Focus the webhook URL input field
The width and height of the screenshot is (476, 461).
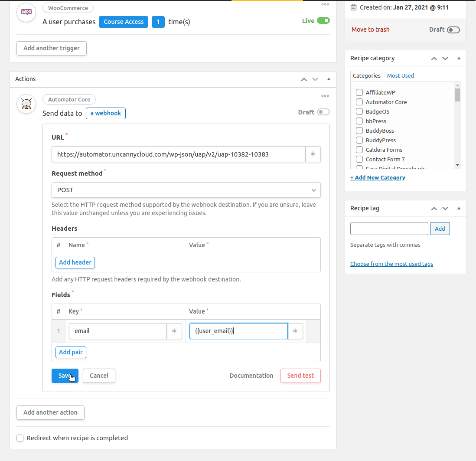coord(179,154)
